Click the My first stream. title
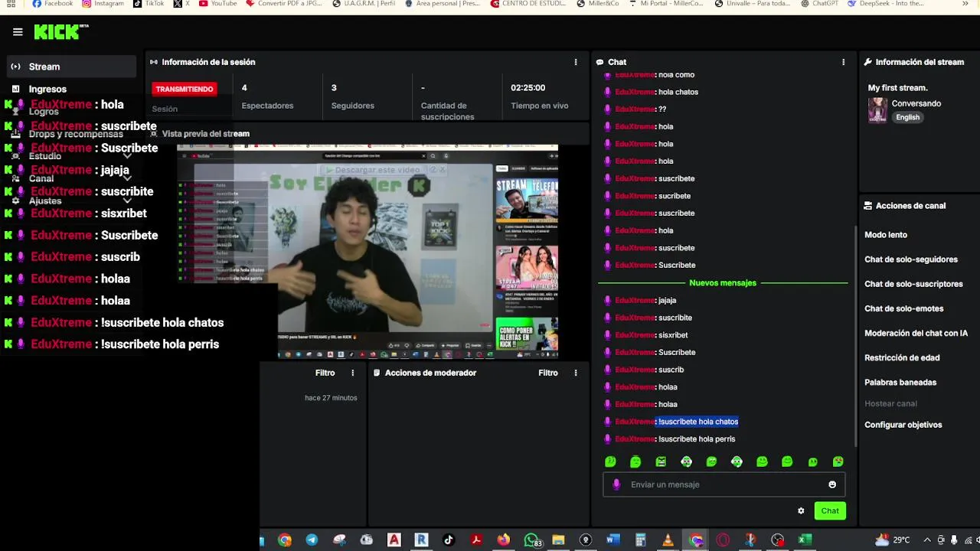 897,88
